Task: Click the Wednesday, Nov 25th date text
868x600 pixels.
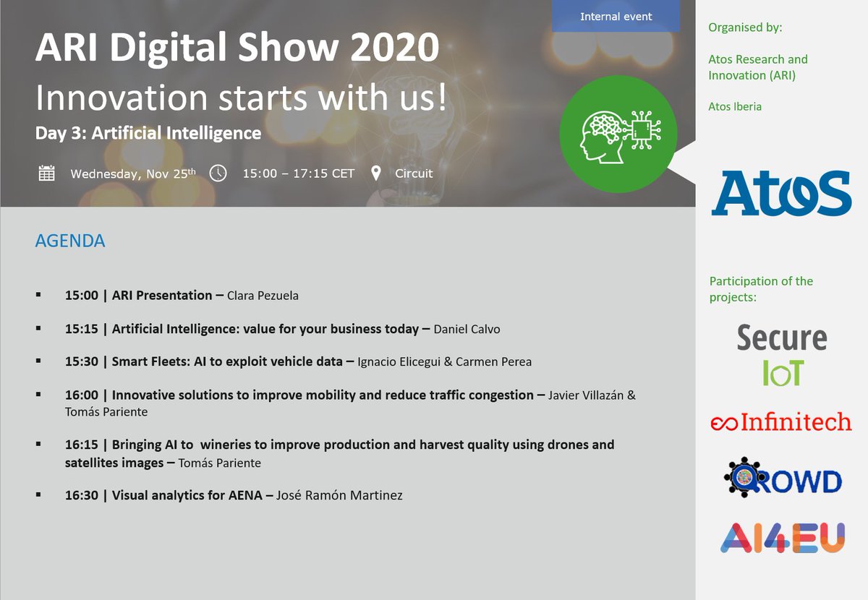Action: (x=133, y=173)
